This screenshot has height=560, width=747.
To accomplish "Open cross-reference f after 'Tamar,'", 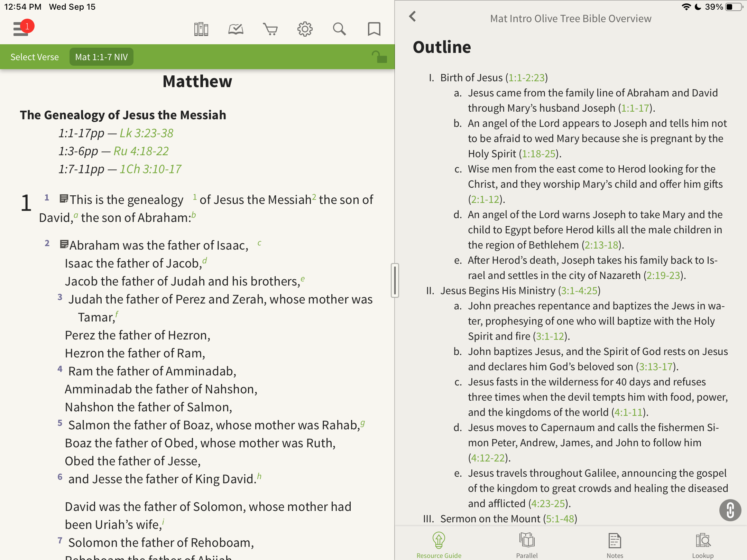I will coord(117,315).
